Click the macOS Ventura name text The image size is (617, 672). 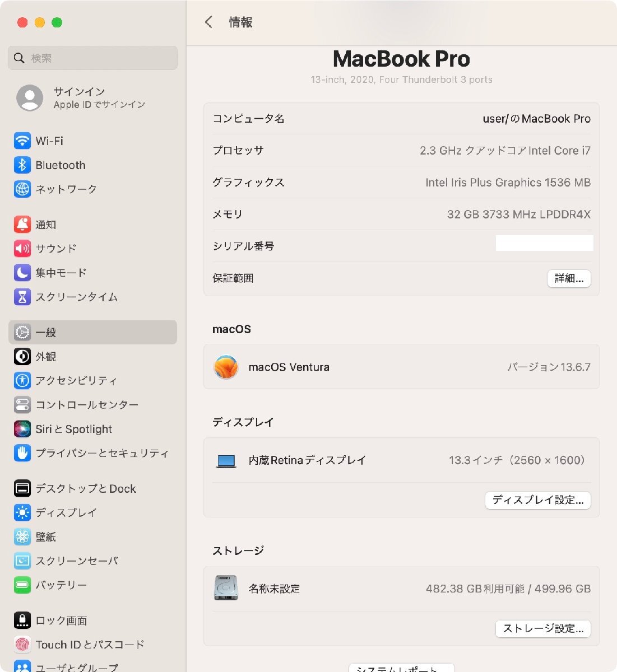tap(289, 367)
